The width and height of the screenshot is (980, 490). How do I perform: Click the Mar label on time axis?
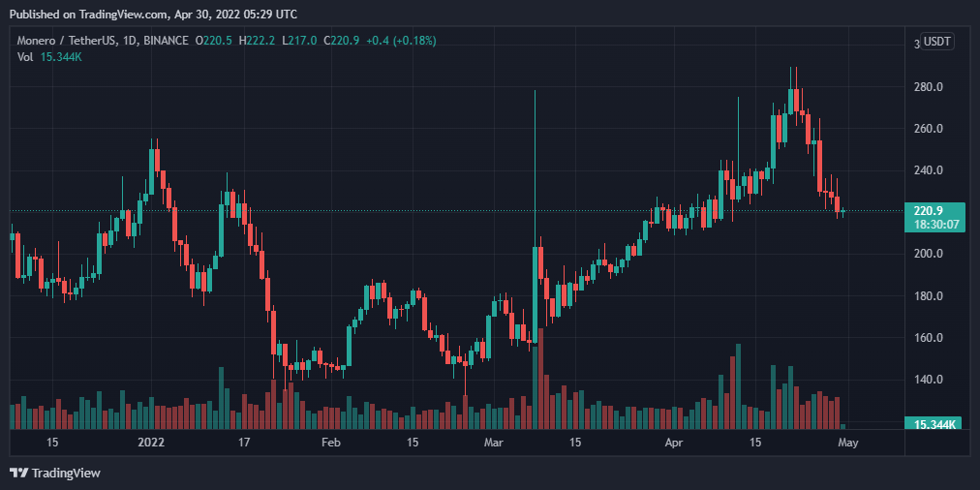point(494,443)
